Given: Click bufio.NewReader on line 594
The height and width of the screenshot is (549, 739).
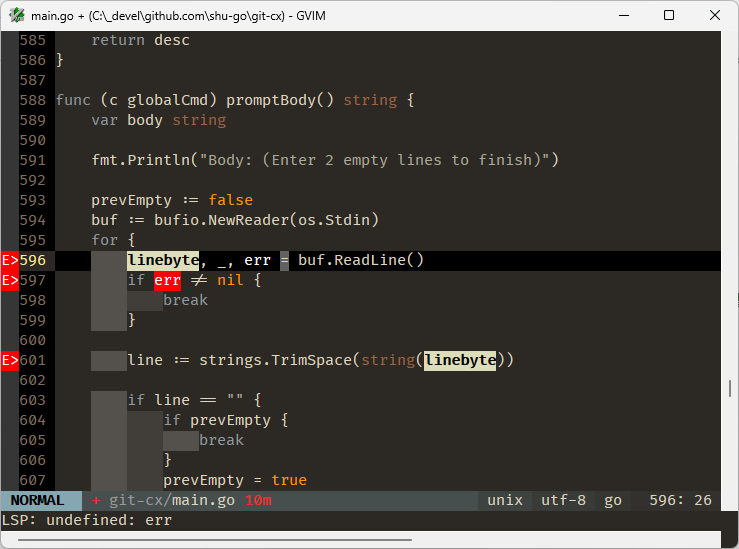Looking at the screenshot, I should (x=222, y=220).
